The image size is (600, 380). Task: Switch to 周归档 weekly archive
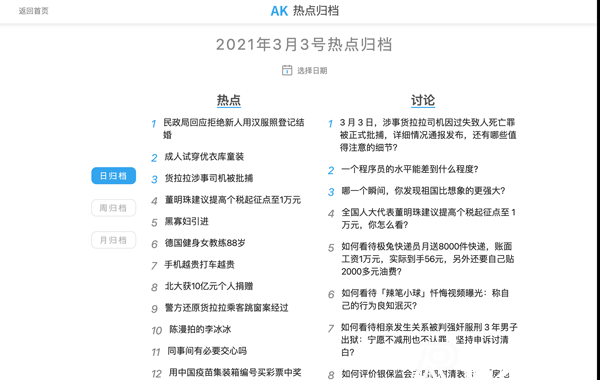[113, 208]
